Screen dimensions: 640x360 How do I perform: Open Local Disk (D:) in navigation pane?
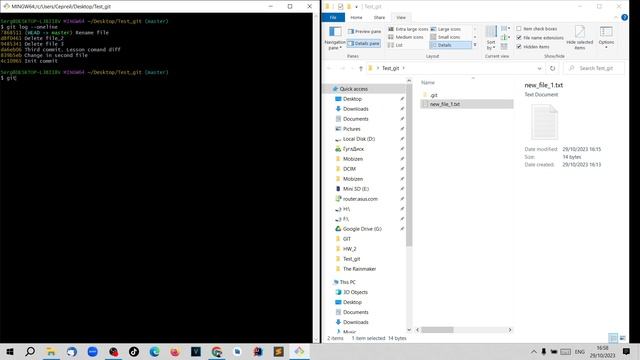[x=359, y=139]
